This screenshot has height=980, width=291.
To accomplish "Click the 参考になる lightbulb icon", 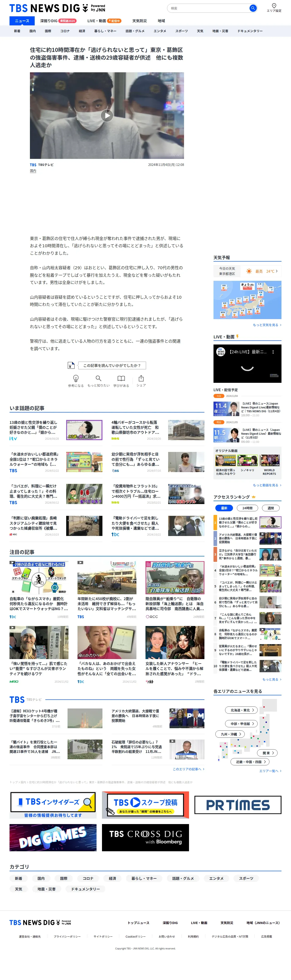I will (x=76, y=378).
